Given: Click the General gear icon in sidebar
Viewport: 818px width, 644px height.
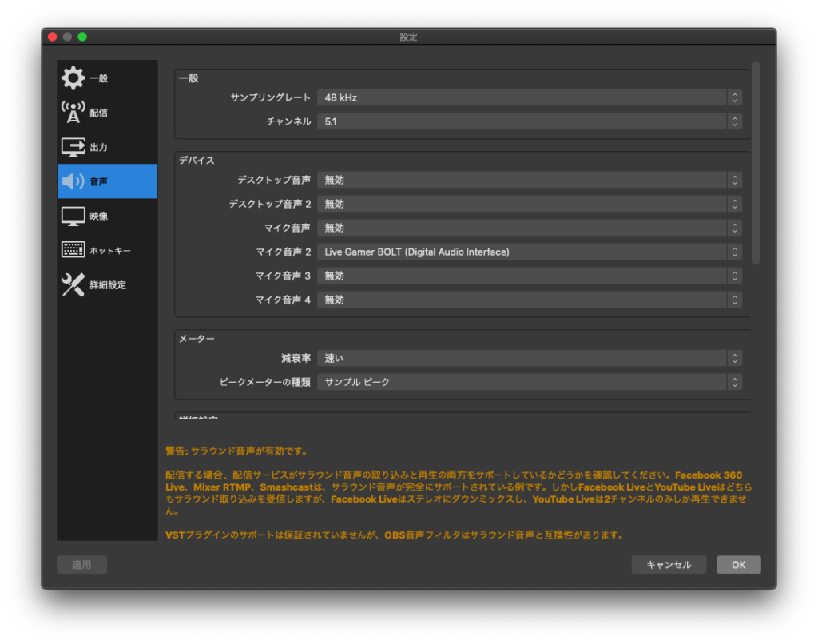Looking at the screenshot, I should pos(73,78).
